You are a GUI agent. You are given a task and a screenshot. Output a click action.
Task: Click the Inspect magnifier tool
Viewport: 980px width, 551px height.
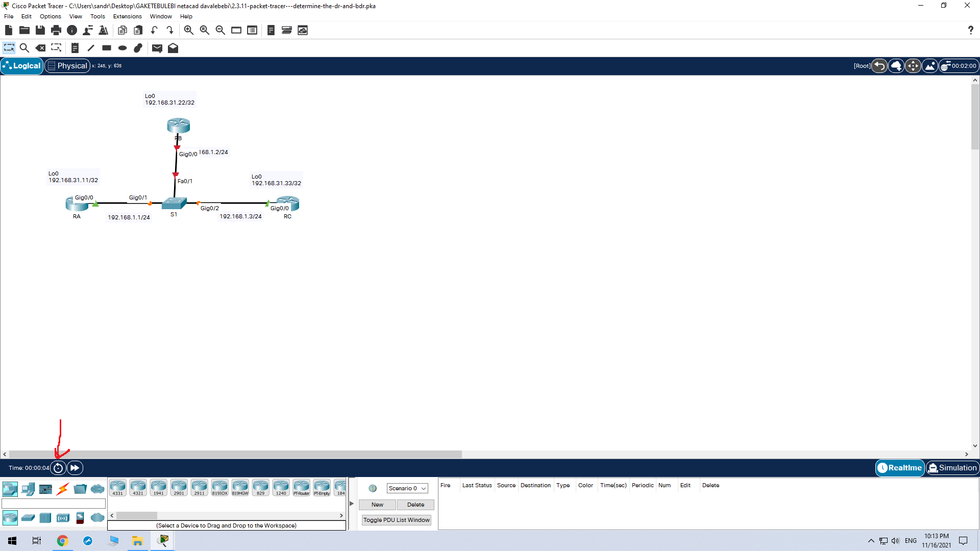tap(24, 48)
